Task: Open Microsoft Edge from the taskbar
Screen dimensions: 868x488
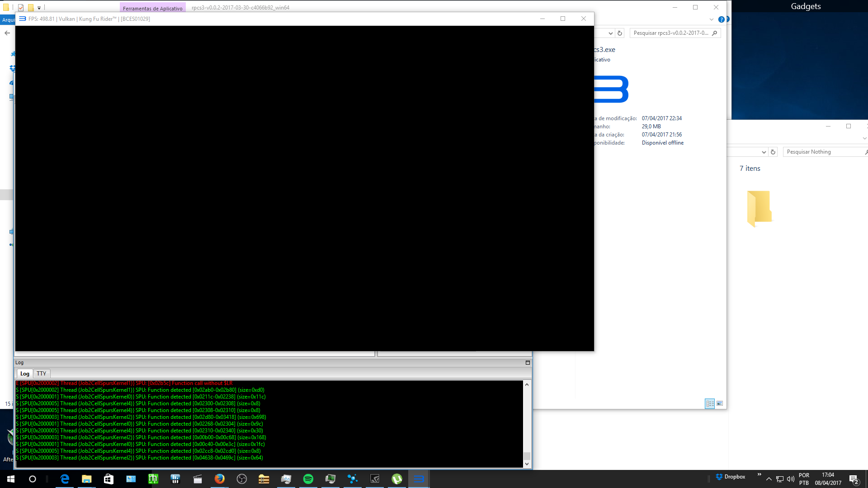Action: 65,479
